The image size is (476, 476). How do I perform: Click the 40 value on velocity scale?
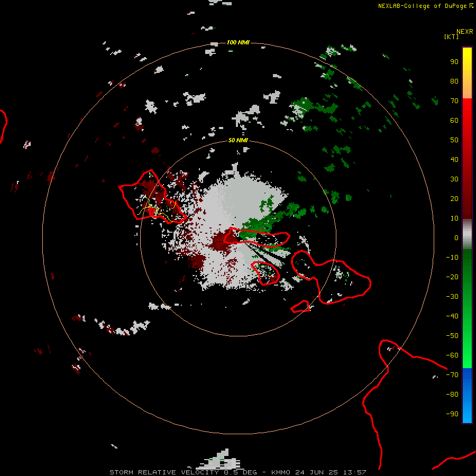[x=454, y=159]
